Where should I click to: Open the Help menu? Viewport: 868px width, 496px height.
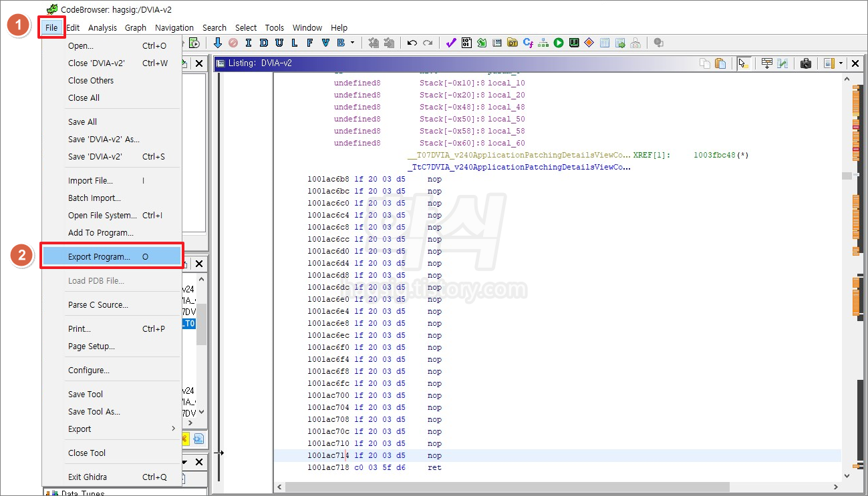(x=339, y=27)
